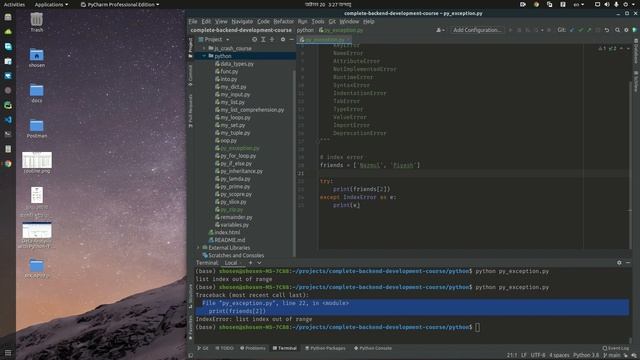Open Google Chrome from the dock

pyautogui.click(x=8, y=164)
